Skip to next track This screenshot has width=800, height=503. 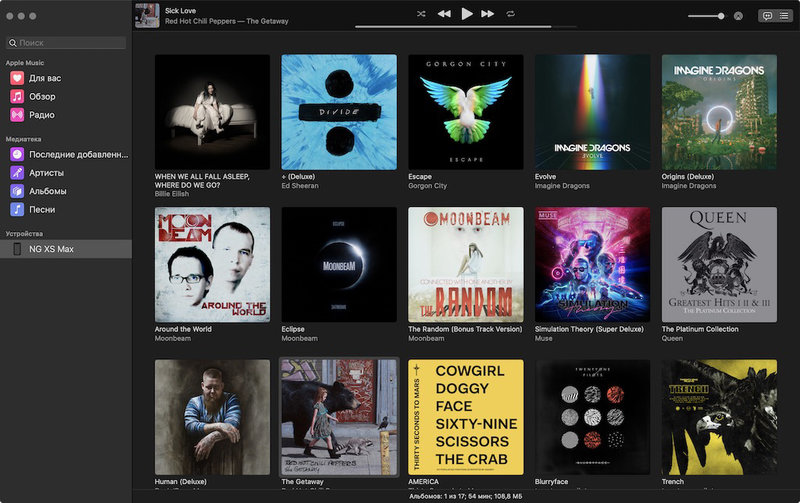488,14
